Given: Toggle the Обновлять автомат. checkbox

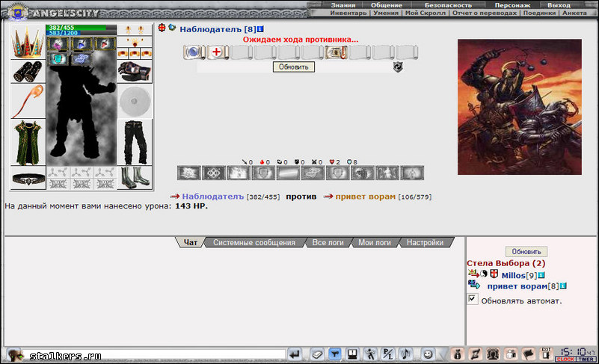Looking at the screenshot, I should point(472,299).
